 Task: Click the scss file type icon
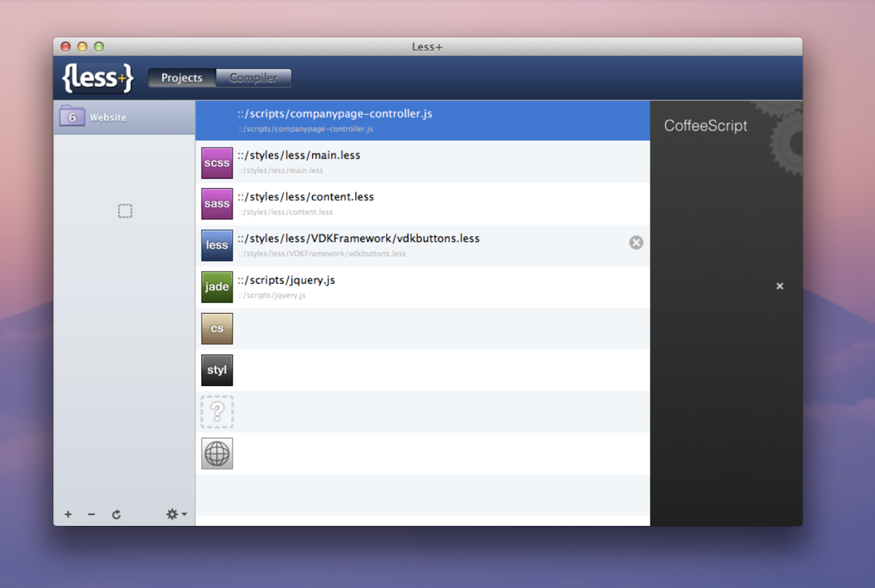tap(217, 163)
